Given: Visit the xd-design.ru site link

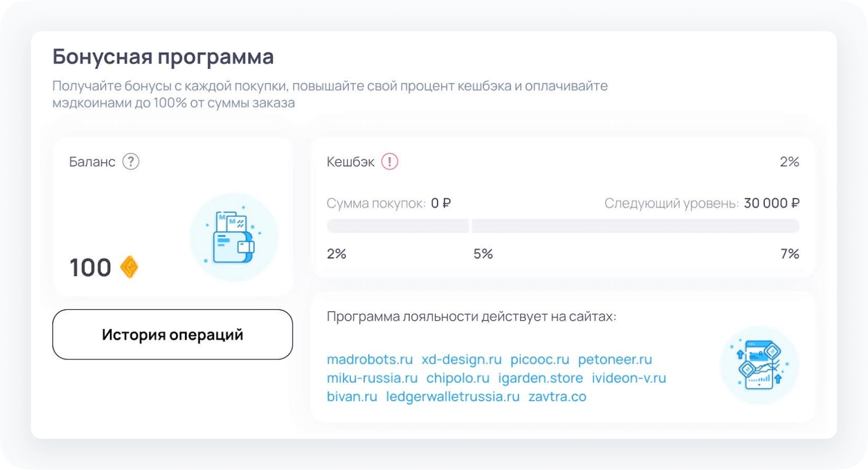Looking at the screenshot, I should point(461,359).
